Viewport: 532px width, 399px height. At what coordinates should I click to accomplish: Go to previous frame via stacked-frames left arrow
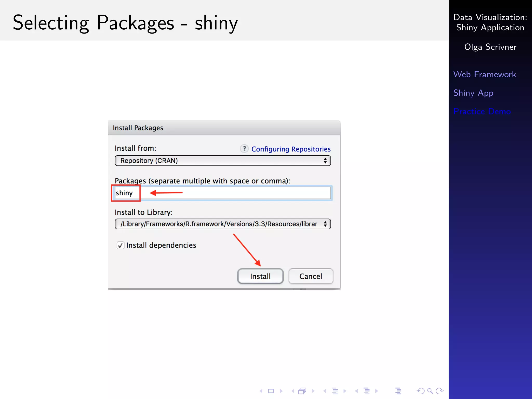pos(293,391)
